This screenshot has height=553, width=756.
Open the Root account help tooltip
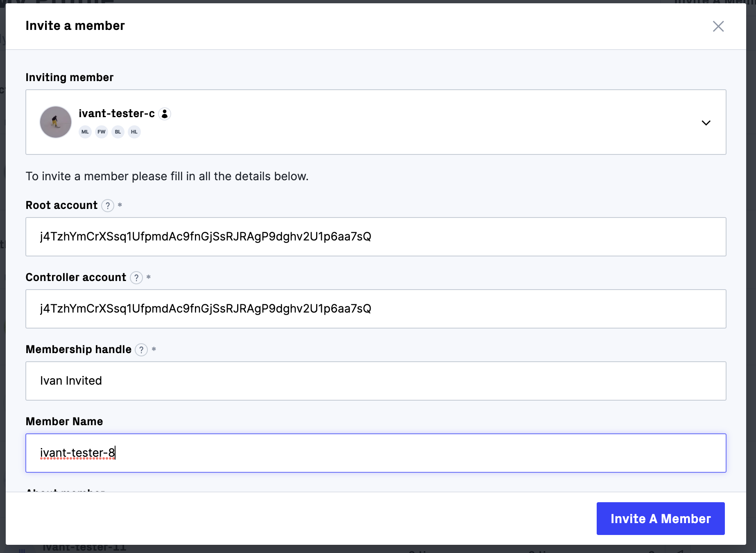[108, 206]
